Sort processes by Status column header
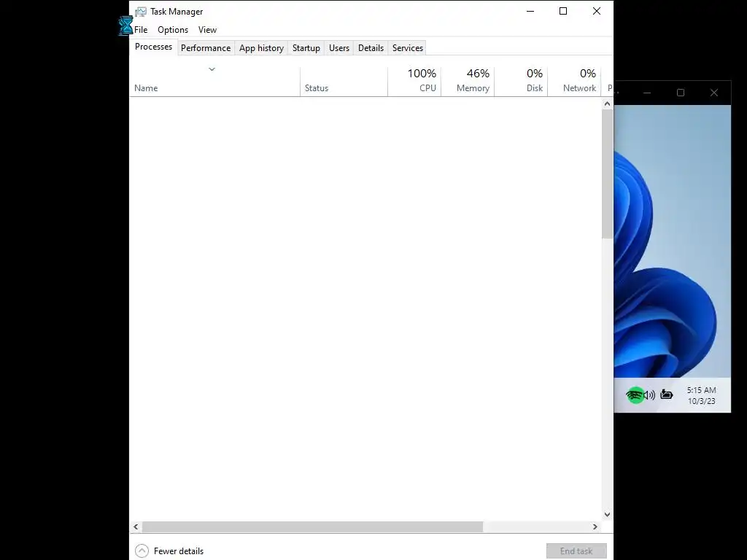Viewport: 747px width, 560px height. [344, 82]
